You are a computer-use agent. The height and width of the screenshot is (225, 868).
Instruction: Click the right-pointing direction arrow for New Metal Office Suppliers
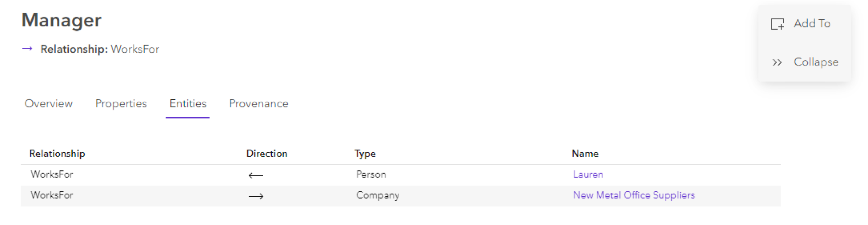256,196
